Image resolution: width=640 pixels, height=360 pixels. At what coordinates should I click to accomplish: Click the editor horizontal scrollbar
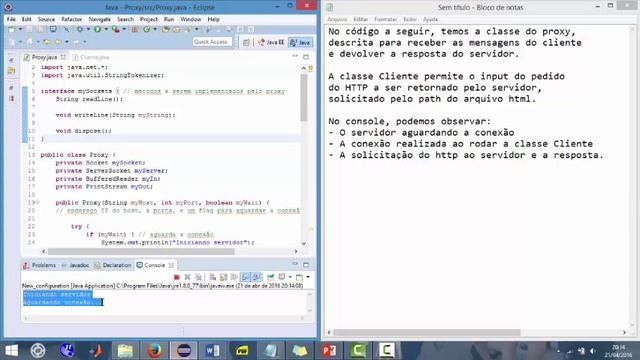coord(141,251)
